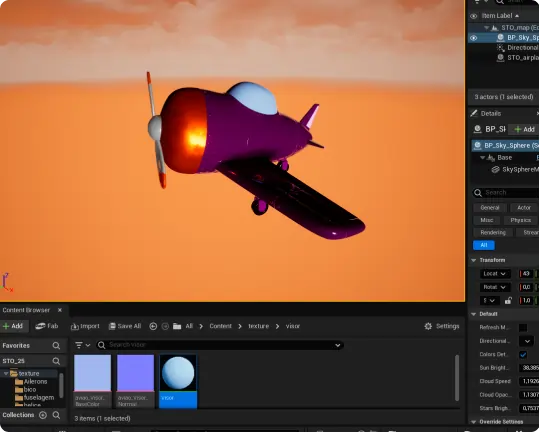Click the Sun Brightness value field
Image resolution: width=540 pixels, height=432 pixels.
coord(530,368)
